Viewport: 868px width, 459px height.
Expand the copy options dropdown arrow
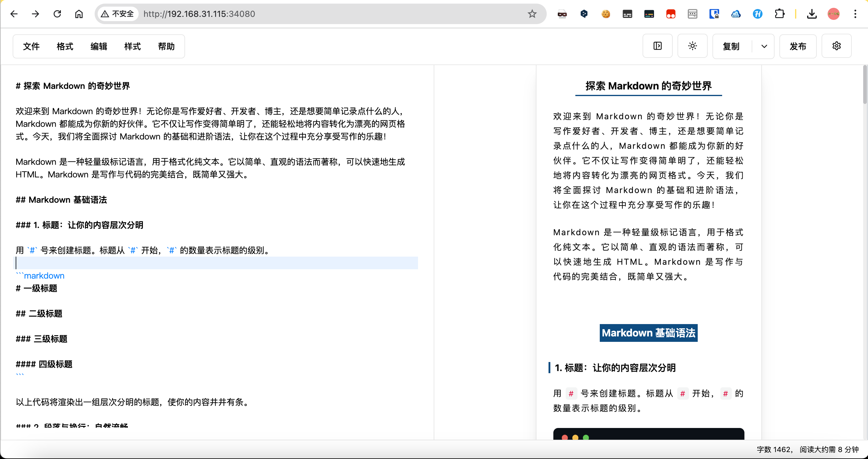pos(764,46)
